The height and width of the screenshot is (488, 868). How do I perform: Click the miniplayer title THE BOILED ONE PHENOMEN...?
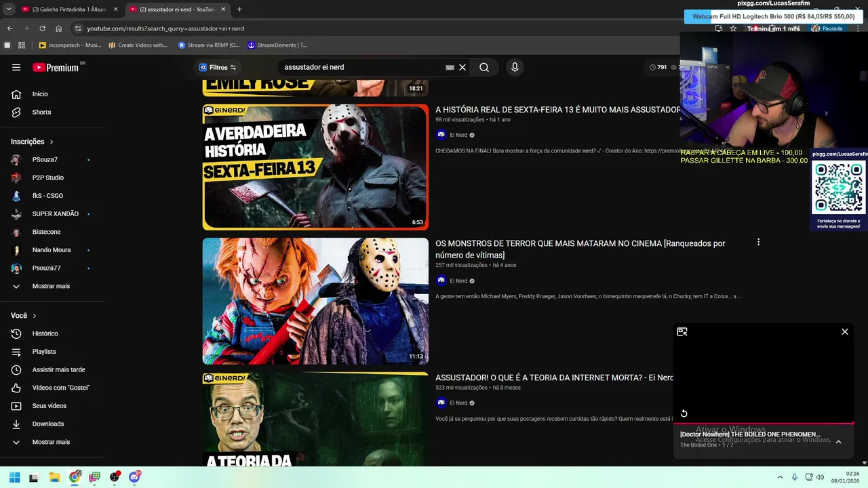pos(750,434)
